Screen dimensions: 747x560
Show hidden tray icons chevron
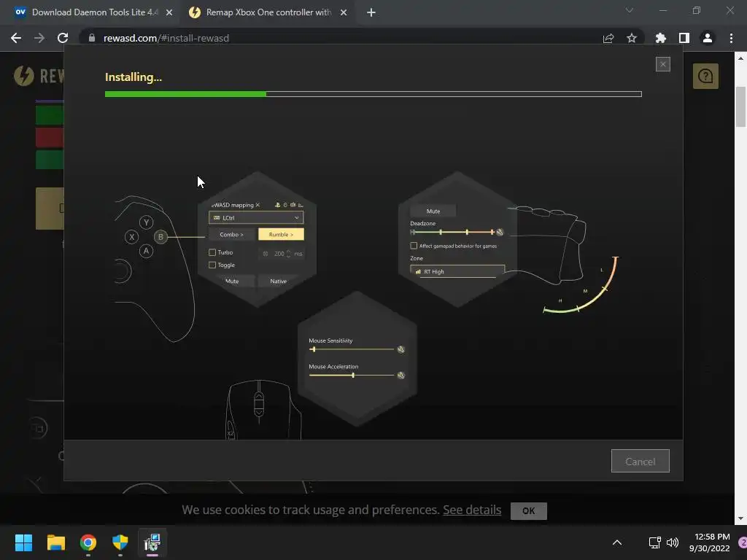[x=617, y=542]
